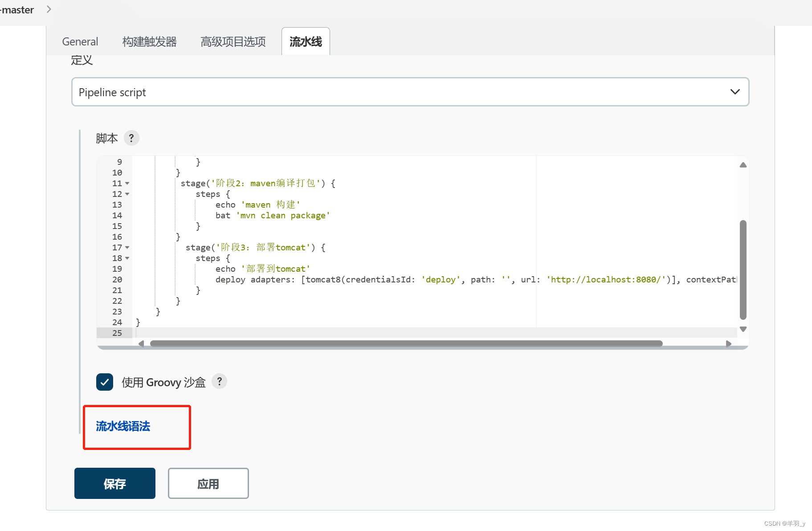Click the help icon next to 脚本
This screenshot has height=531, width=812.
click(x=131, y=138)
